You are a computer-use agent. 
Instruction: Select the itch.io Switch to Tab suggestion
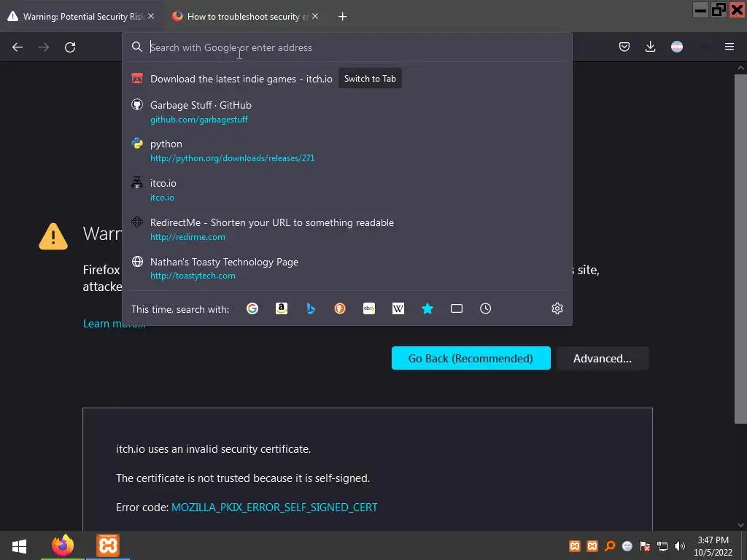click(x=347, y=79)
